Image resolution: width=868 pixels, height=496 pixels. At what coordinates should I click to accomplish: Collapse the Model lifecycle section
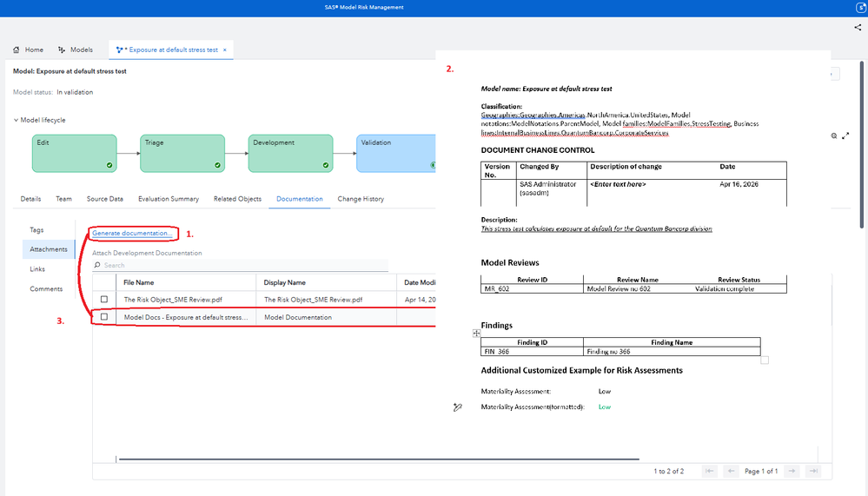pyautogui.click(x=16, y=120)
